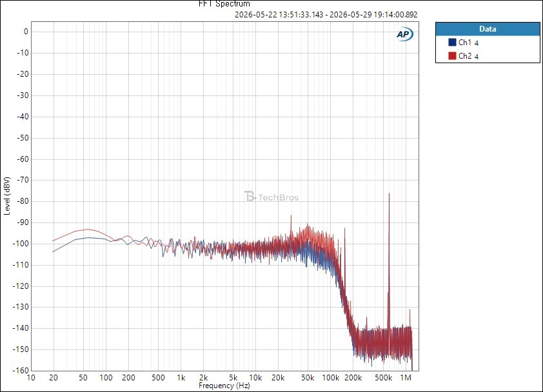Image resolution: width=543 pixels, height=392 pixels.
Task: Click the Ch1 legend entry
Action: click(x=468, y=43)
